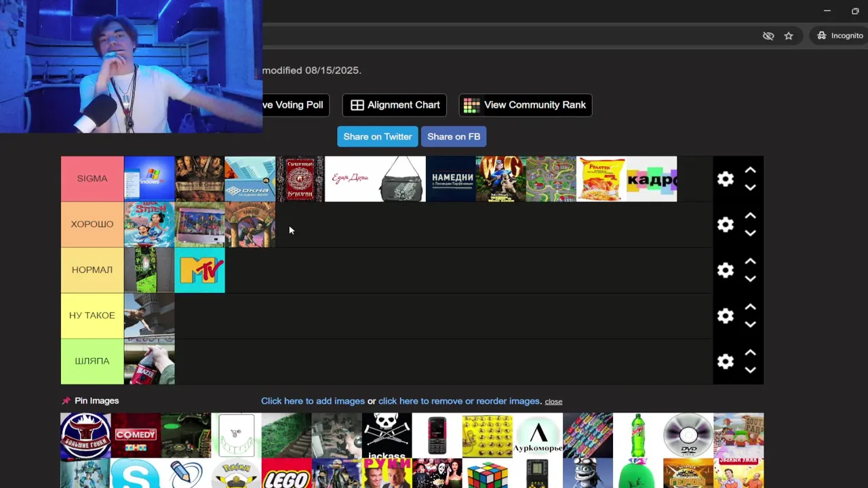Pick the ОКНА window ad image
Screen dimensions: 868x488
(250, 179)
